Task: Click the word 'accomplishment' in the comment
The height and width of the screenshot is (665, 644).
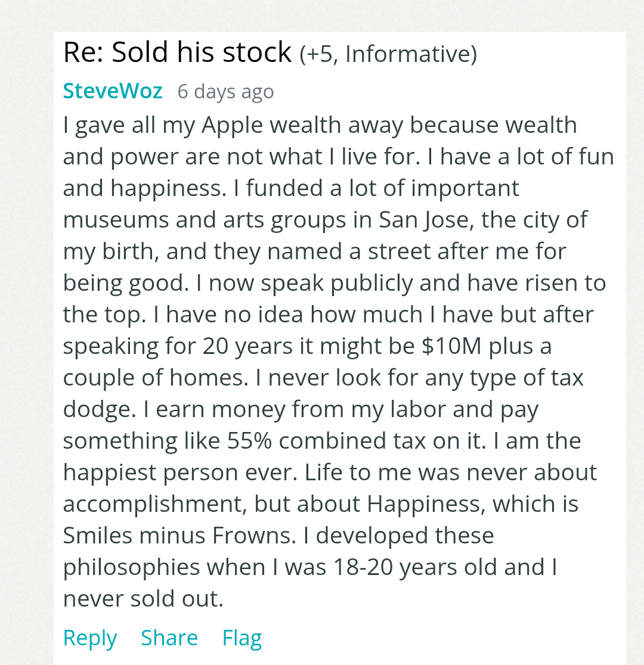Action: tap(154, 505)
